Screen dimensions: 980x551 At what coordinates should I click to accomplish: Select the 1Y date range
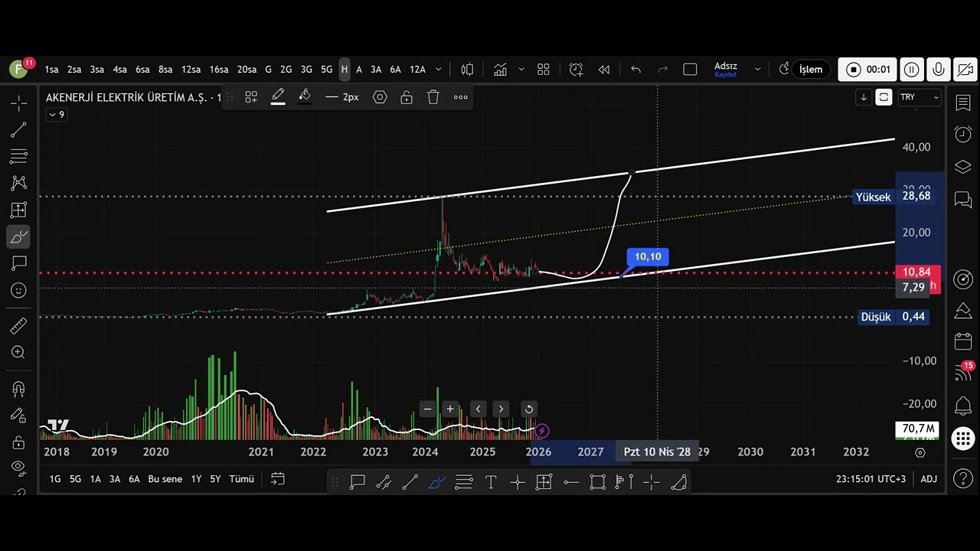tap(196, 479)
